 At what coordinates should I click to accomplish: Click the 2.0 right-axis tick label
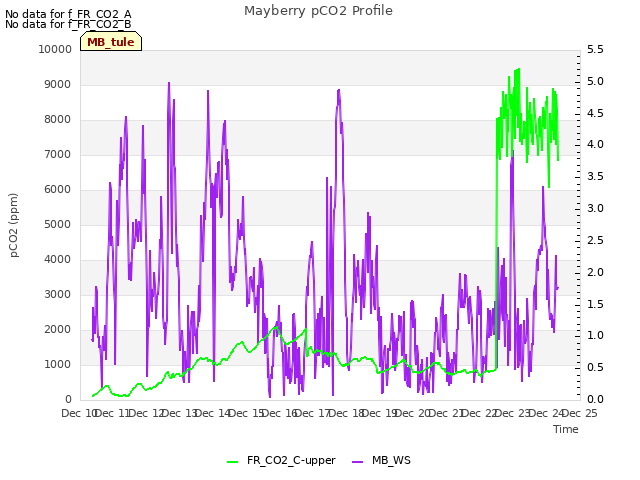[595, 272]
